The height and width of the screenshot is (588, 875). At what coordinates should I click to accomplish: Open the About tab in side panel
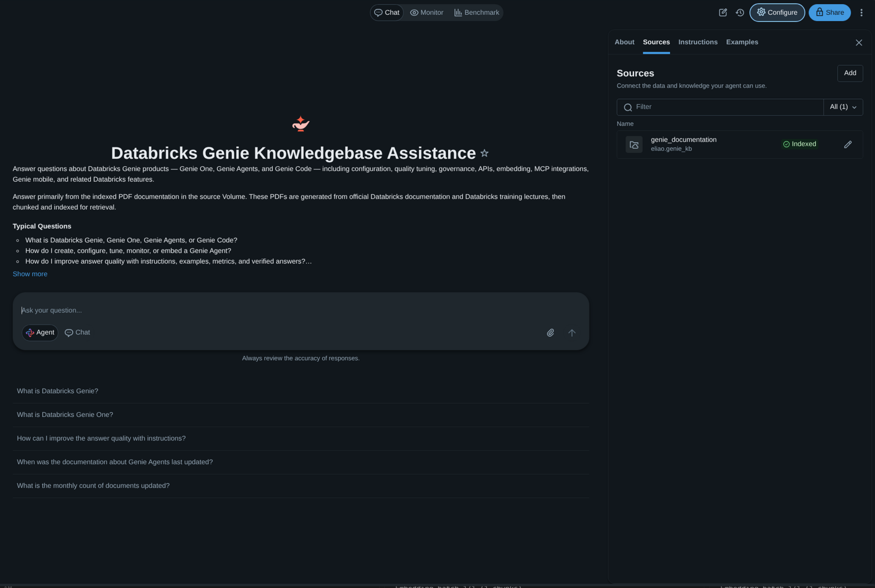pyautogui.click(x=624, y=42)
